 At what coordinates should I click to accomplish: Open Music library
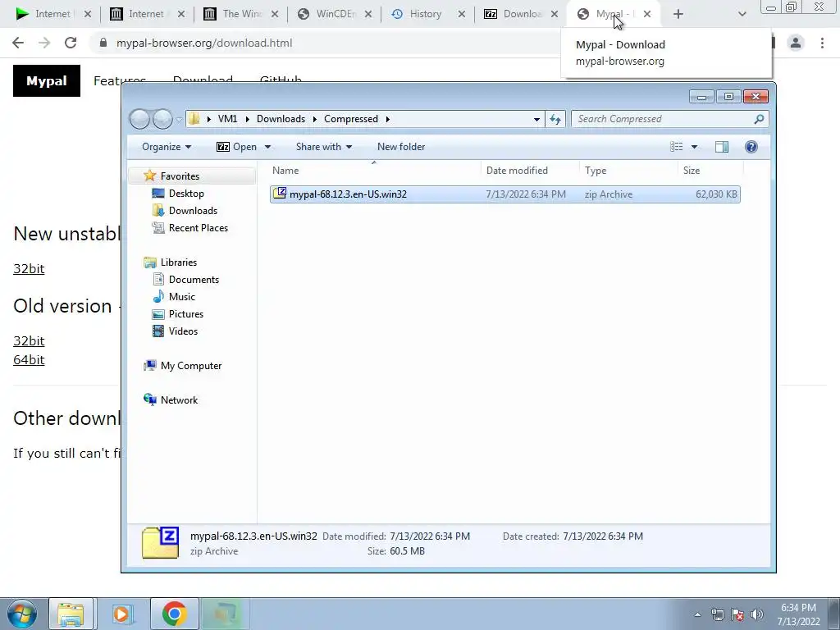181,297
